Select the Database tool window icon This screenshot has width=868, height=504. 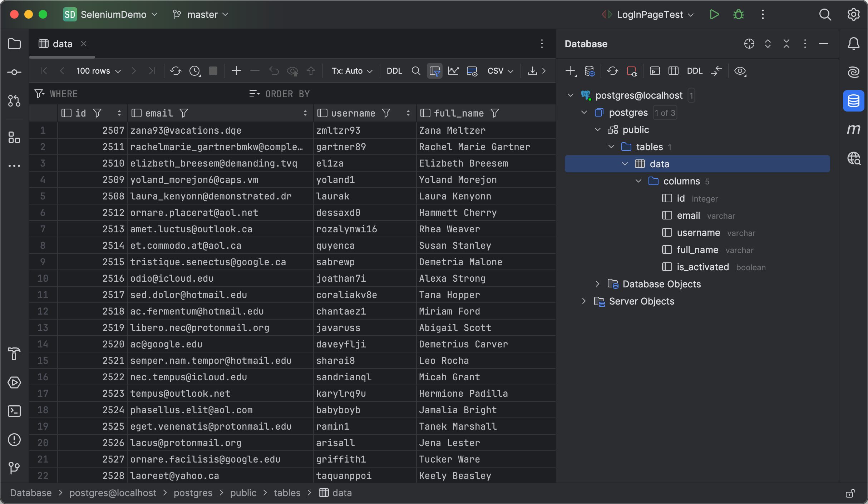854,101
